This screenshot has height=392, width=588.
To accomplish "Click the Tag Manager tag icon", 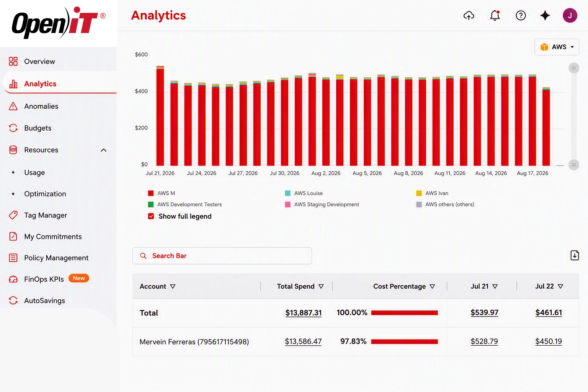I will [x=13, y=215].
